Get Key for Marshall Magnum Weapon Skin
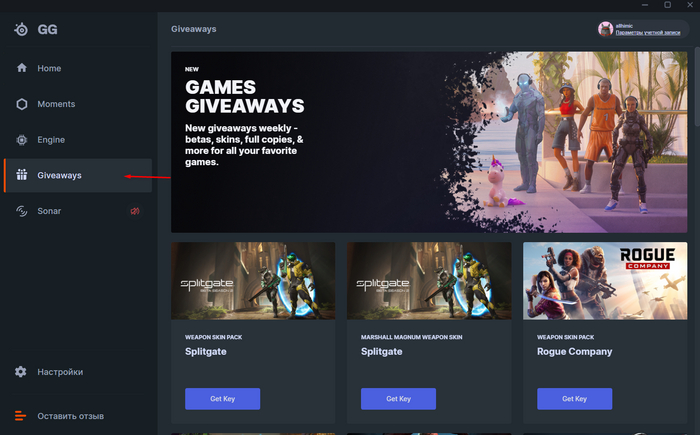Screen dimensions: 700x435 pyautogui.click(x=398, y=399)
